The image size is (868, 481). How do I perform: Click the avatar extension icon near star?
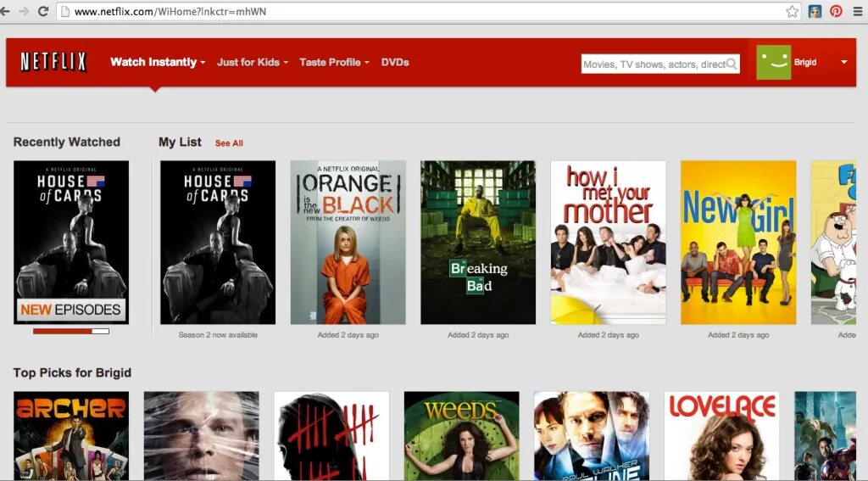pyautogui.click(x=815, y=11)
